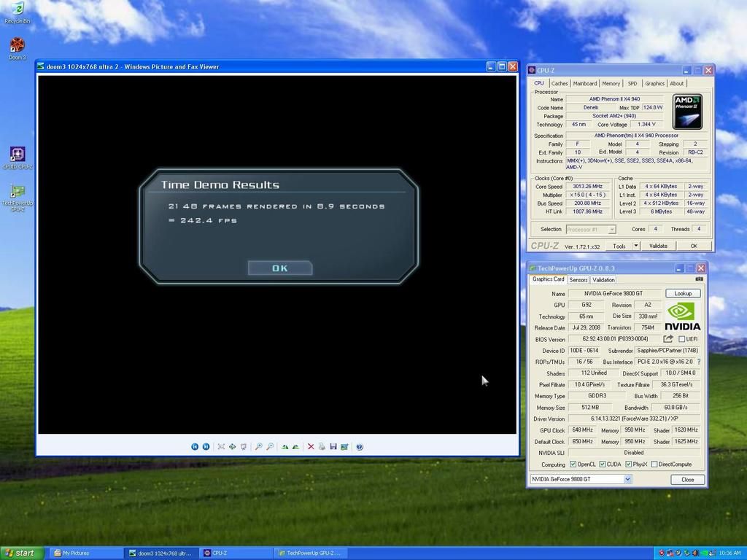This screenshot has height=560, width=747.
Task: Switch to TechPowerUp GPU-Z taskbar button
Action: [x=311, y=553]
